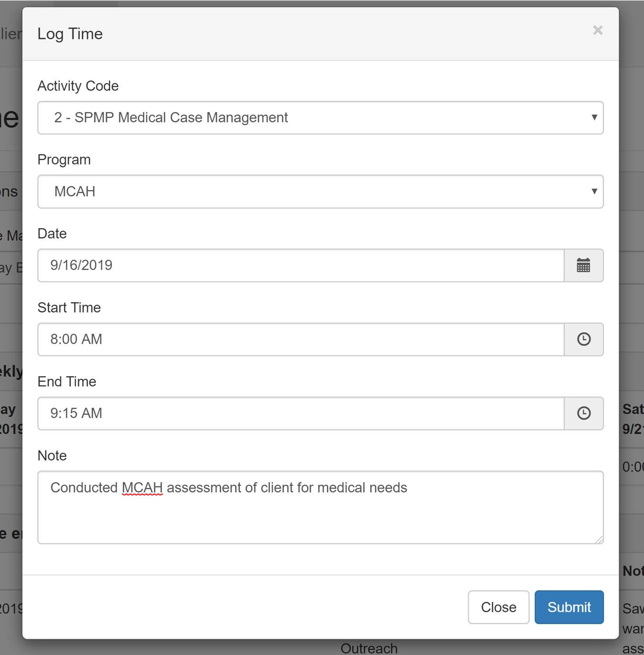Close the Log Time dialog with X
Image resolution: width=644 pixels, height=655 pixels.
[597, 30]
